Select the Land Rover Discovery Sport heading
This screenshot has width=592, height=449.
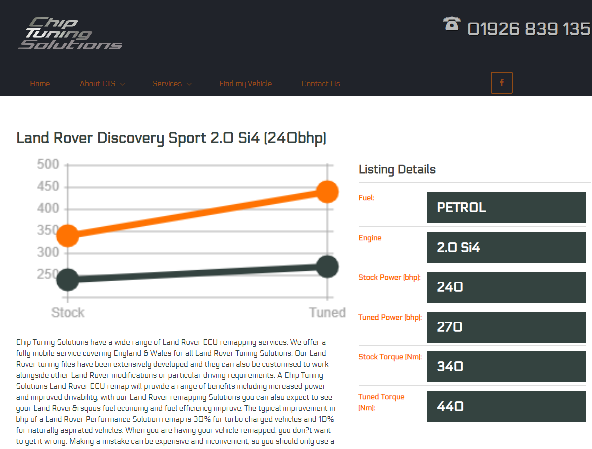click(x=171, y=138)
